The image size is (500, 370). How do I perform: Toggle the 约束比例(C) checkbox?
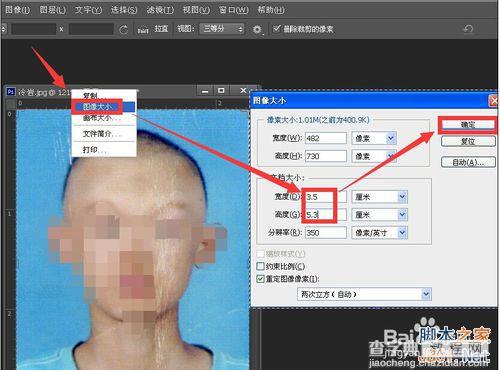point(260,266)
